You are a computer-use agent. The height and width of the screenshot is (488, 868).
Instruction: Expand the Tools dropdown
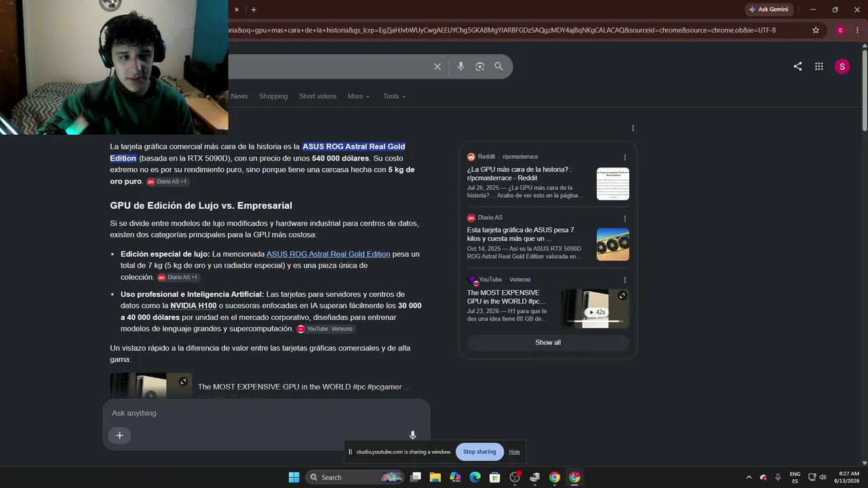pyautogui.click(x=394, y=96)
